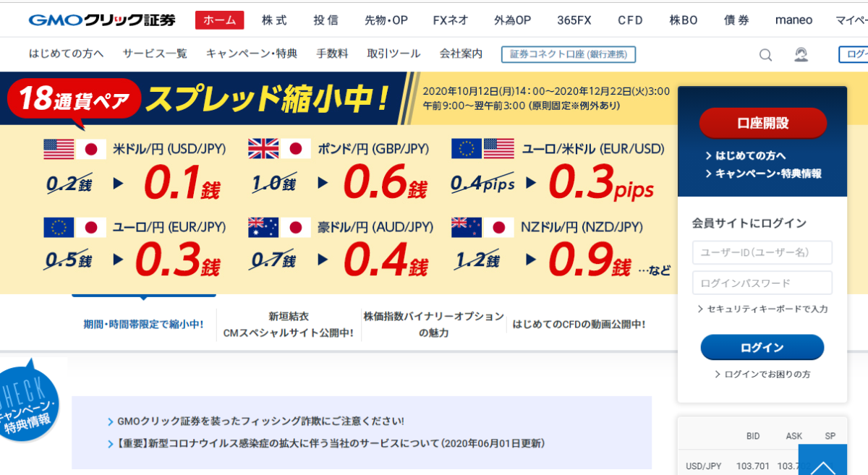Screen dimensions: 868x475
Task: Click the US flag beside USD/JPY
Action: [60, 147]
